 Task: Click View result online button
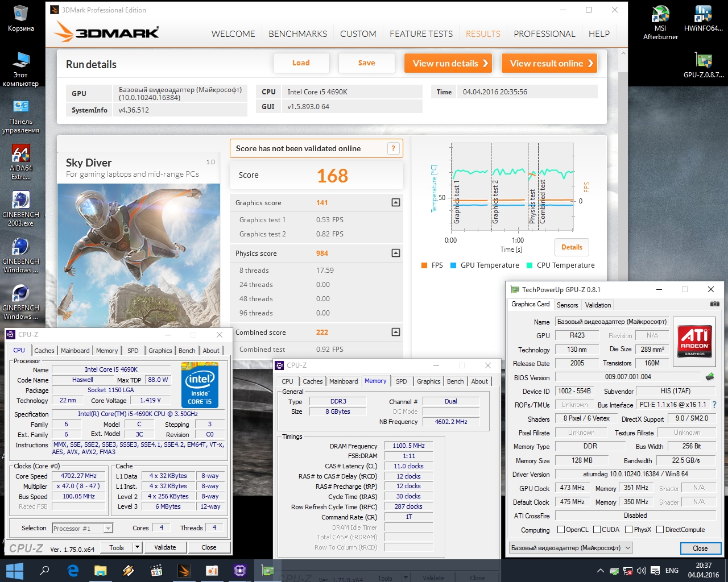pos(550,63)
